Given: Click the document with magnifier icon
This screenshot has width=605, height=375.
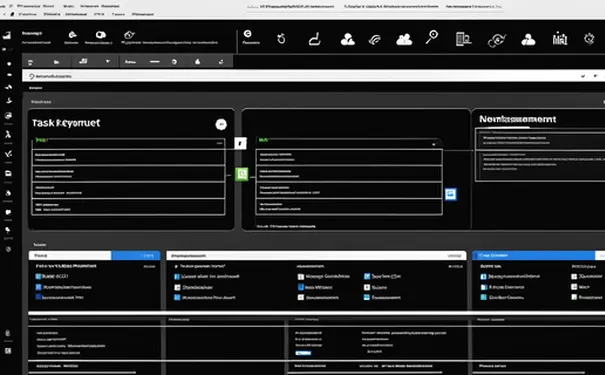Looking at the screenshot, I should click(463, 39).
